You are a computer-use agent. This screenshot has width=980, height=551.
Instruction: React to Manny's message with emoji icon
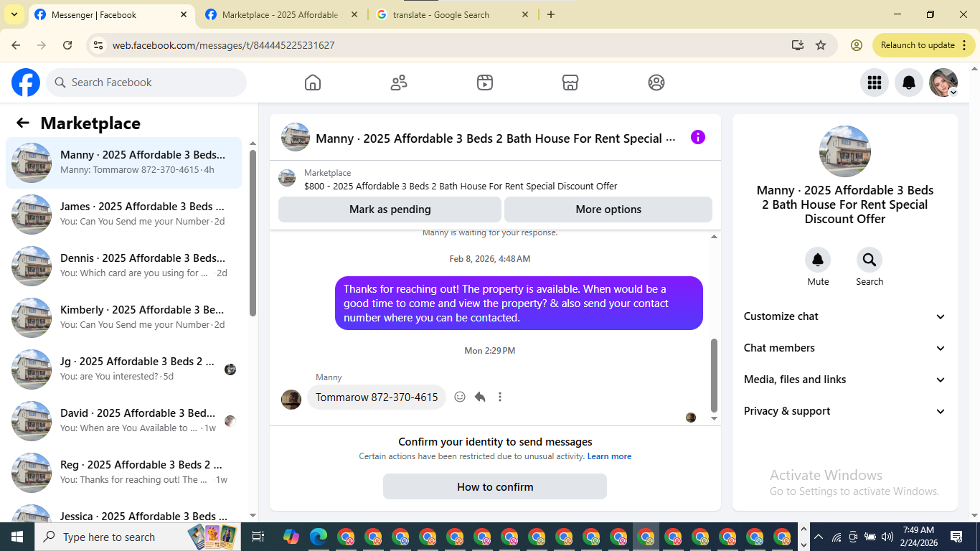pos(460,397)
